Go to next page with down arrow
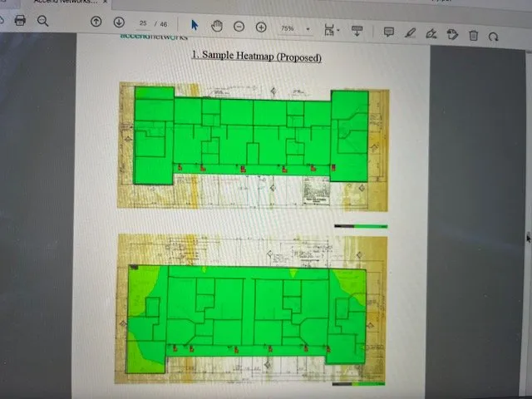Image resolution: width=532 pixels, height=399 pixels. (x=119, y=22)
